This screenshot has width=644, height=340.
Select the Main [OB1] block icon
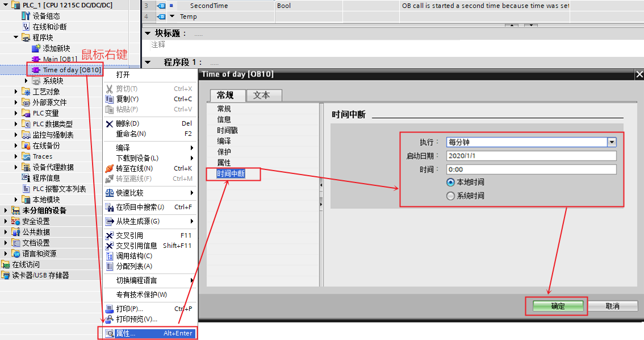36,59
